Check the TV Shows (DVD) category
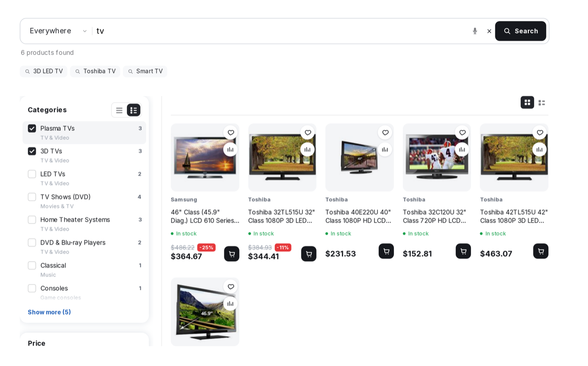The height and width of the screenshot is (366, 588). coord(32,197)
